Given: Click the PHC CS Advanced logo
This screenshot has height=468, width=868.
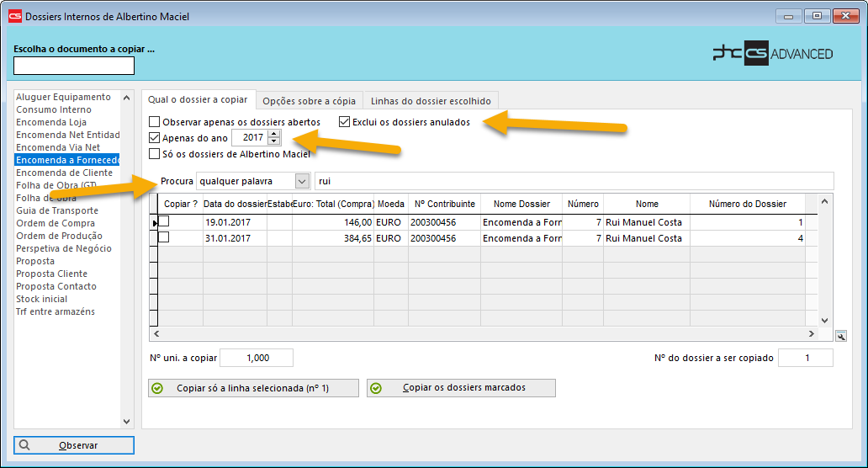Looking at the screenshot, I should [772, 54].
